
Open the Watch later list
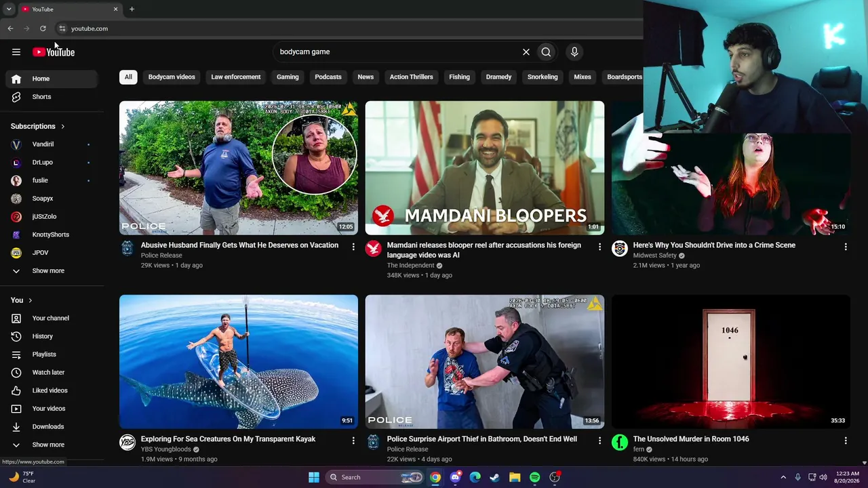(x=52, y=373)
